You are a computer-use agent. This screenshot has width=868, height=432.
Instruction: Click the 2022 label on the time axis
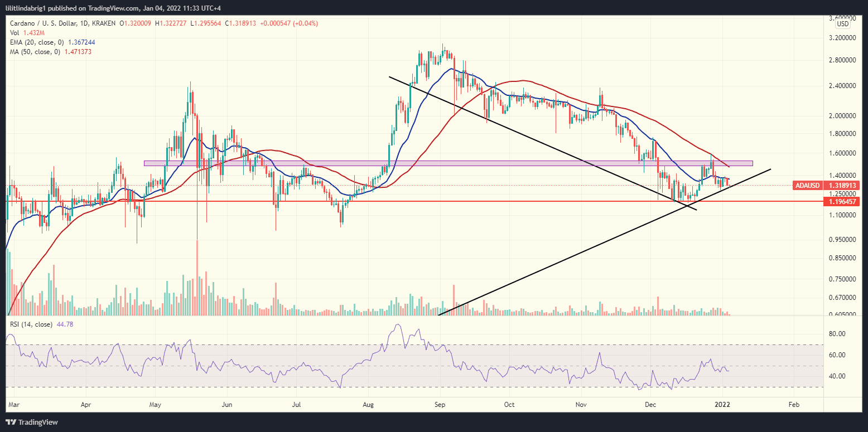pyautogui.click(x=724, y=405)
